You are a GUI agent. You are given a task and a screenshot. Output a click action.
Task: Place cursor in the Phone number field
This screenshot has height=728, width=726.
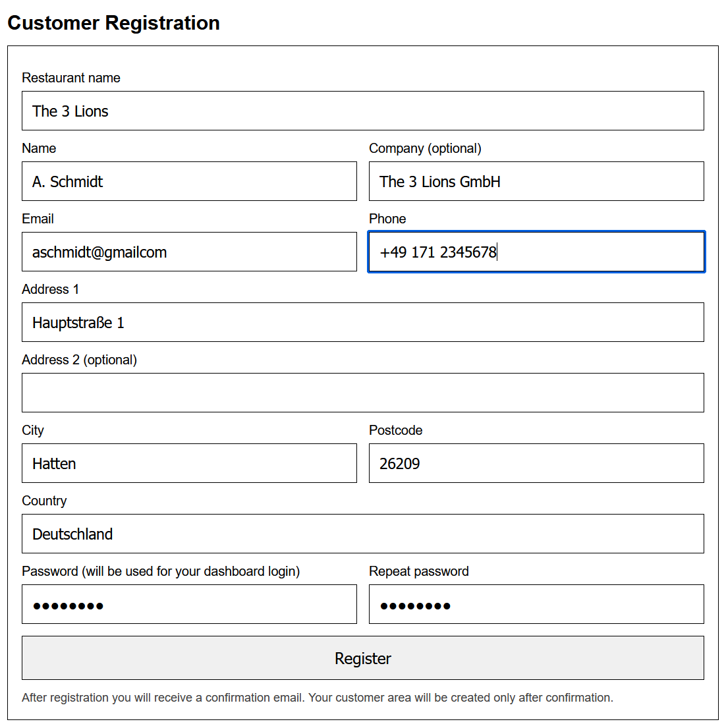pos(536,252)
